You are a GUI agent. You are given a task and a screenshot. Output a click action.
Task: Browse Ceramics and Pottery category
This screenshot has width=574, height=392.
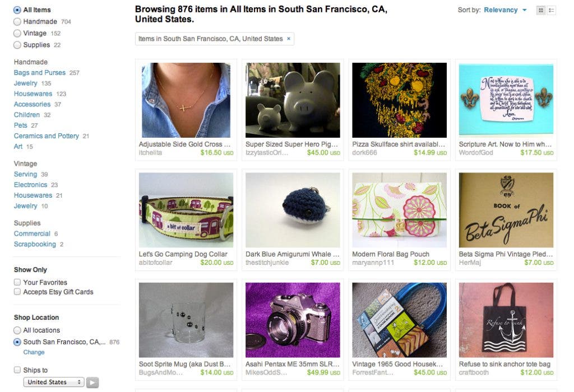coord(46,136)
